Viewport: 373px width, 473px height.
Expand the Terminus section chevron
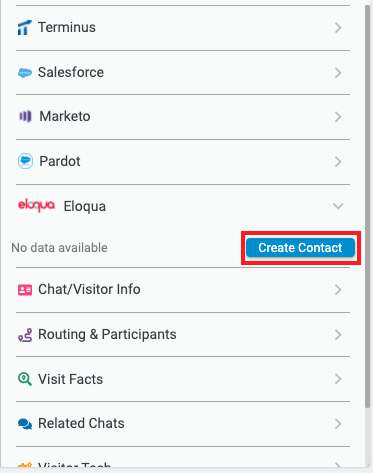tap(338, 28)
